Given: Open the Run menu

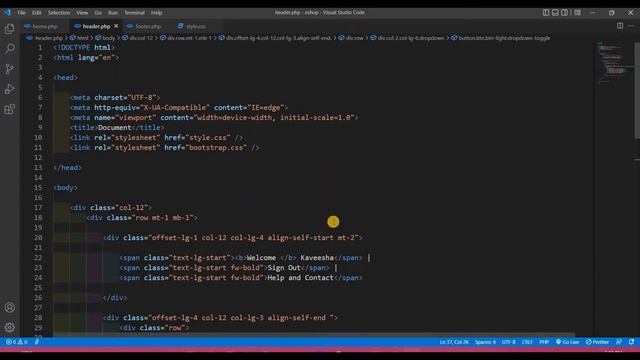Looking at the screenshot, I should pos(113,13).
